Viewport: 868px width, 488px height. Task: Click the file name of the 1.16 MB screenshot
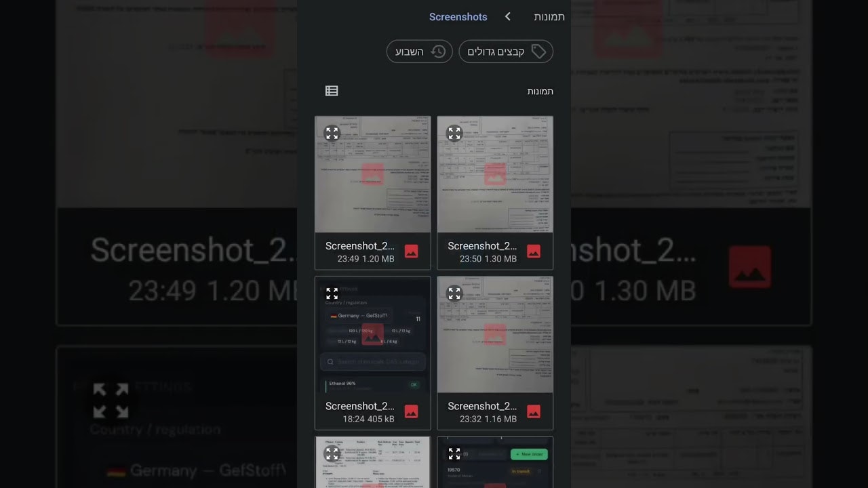point(482,406)
